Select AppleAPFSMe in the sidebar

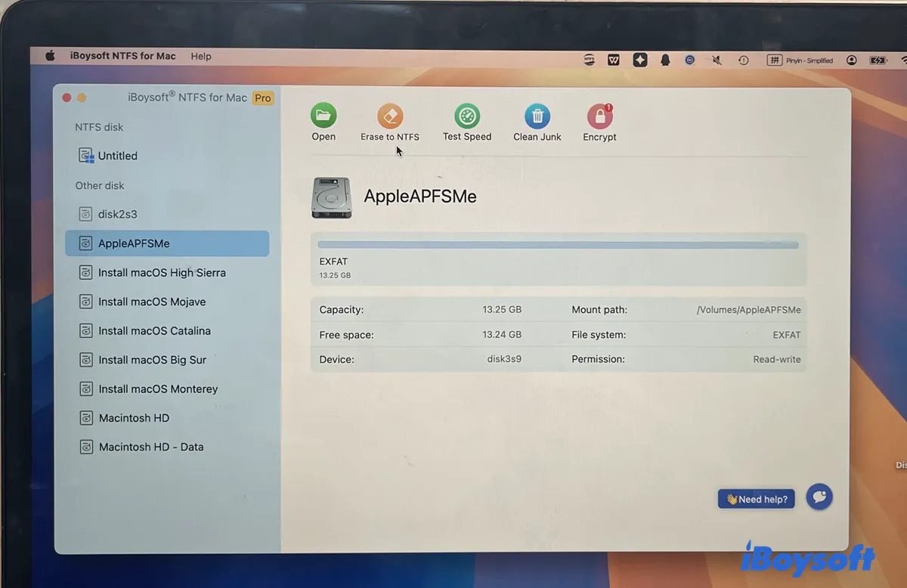[167, 243]
